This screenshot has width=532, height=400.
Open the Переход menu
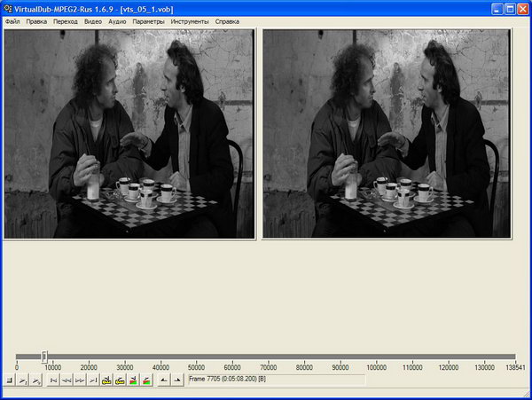coord(66,21)
